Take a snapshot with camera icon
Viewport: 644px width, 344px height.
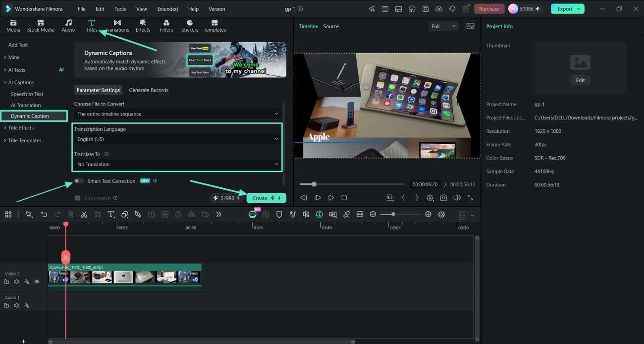(443, 197)
